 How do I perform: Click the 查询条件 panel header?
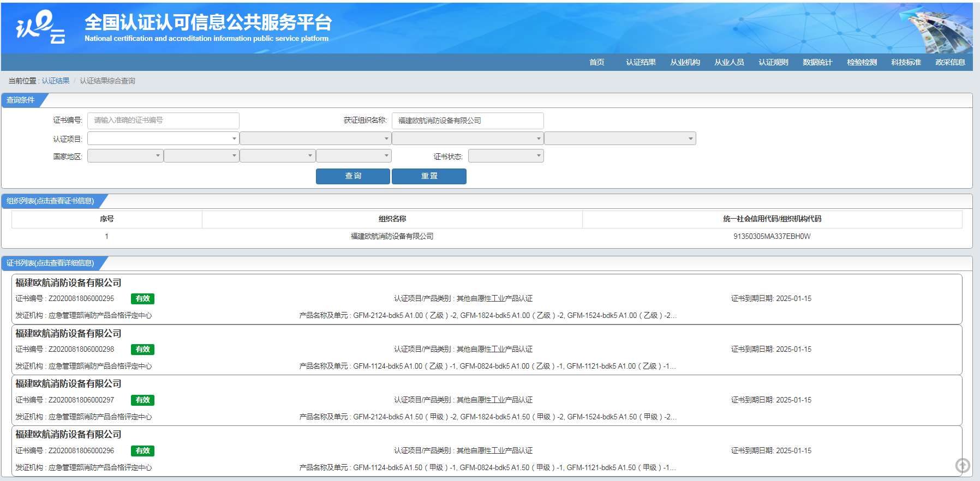(x=21, y=100)
